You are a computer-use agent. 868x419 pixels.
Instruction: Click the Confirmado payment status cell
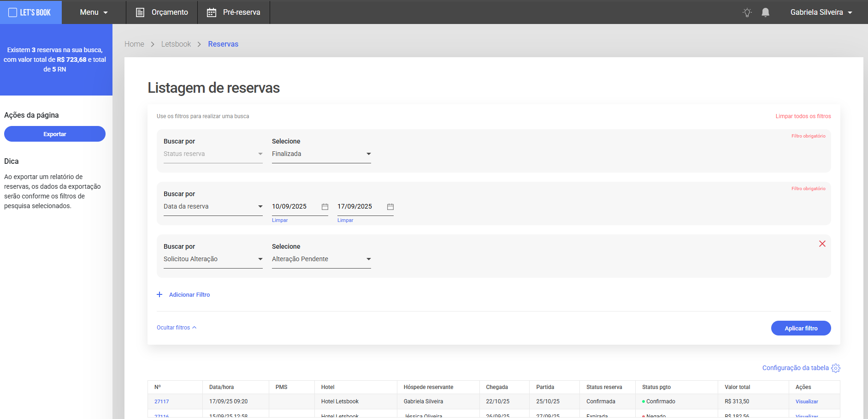(x=677, y=401)
